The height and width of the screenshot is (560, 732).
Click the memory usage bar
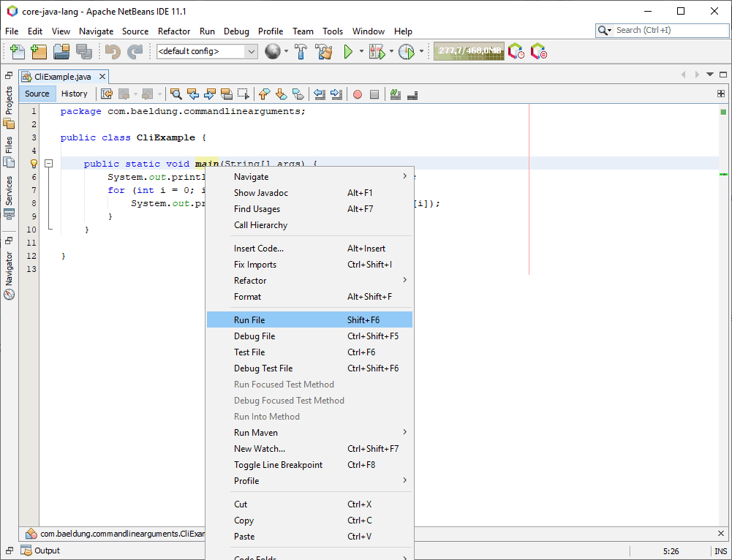(469, 51)
